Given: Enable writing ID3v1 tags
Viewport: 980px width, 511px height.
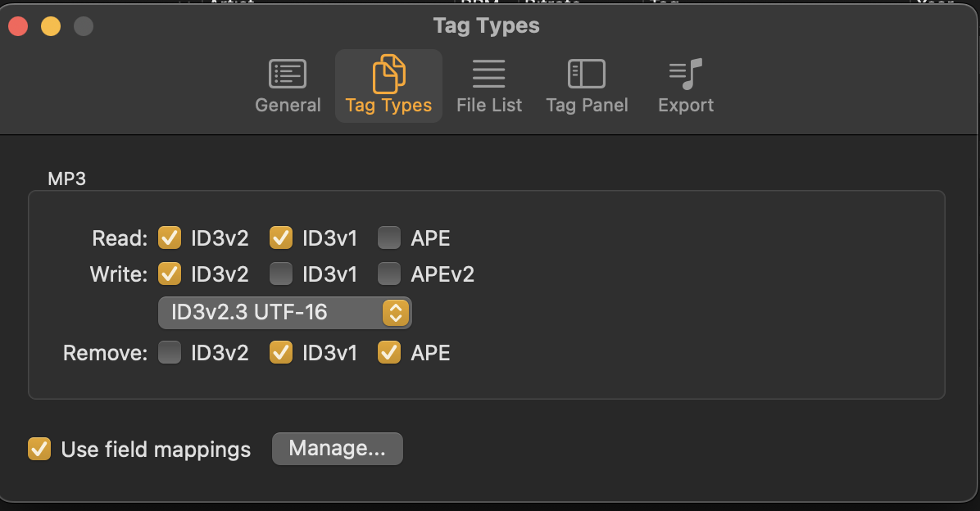Looking at the screenshot, I should coord(281,274).
